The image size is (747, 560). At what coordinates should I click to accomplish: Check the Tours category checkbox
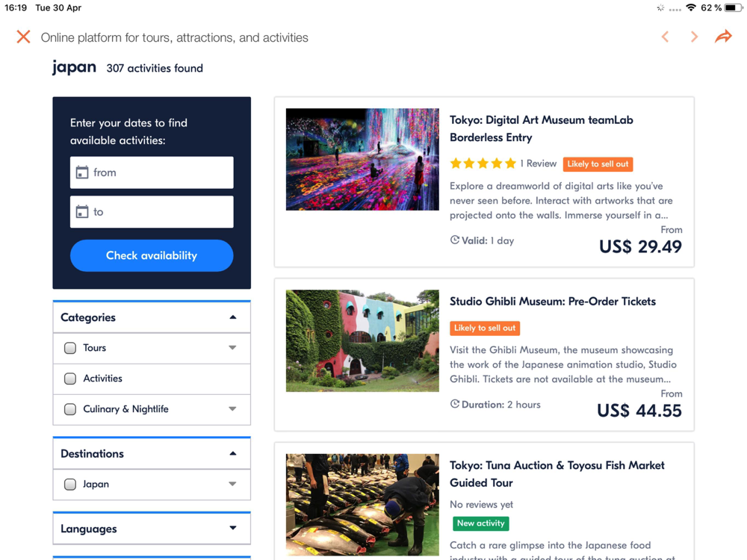click(70, 348)
